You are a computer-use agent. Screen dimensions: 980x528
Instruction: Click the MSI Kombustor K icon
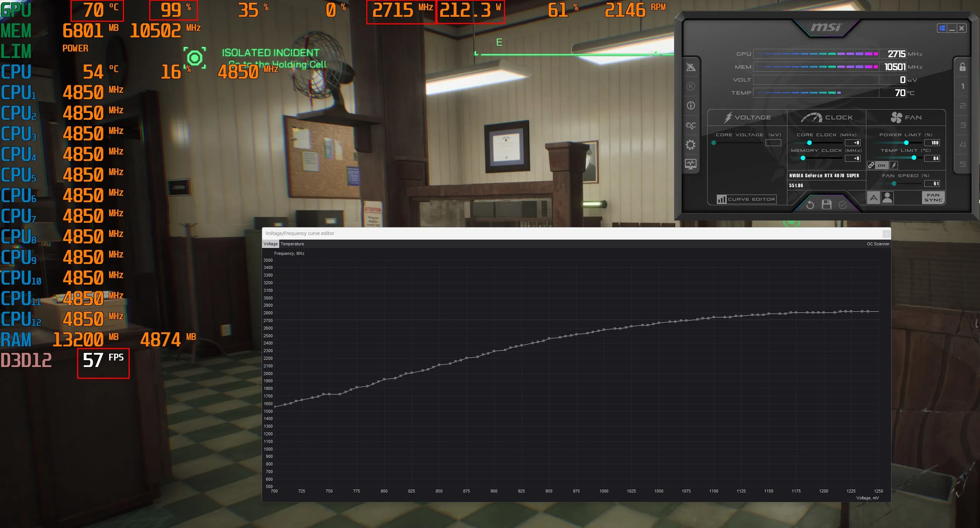690,86
